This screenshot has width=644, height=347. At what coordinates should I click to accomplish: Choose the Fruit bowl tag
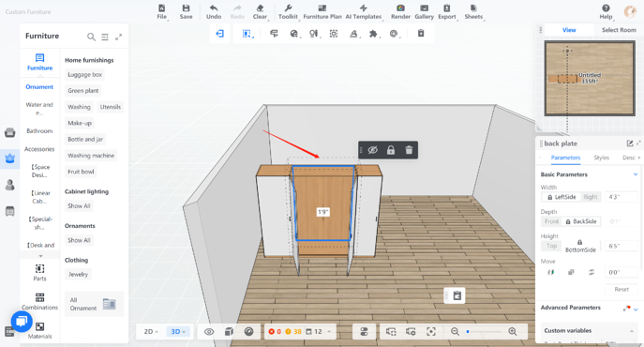coord(81,172)
